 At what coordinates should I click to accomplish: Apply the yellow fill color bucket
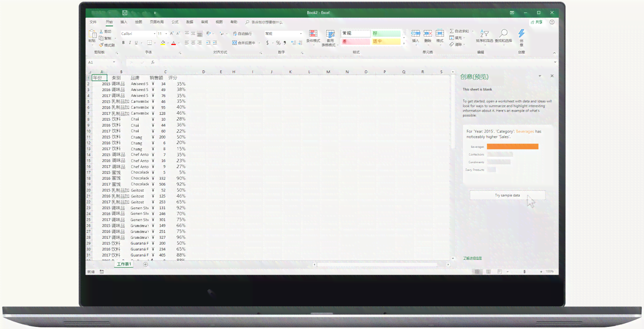click(x=163, y=43)
